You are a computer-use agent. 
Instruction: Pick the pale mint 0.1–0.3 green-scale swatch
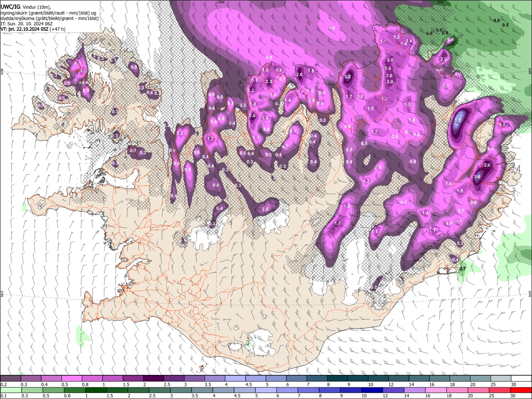tap(10, 390)
